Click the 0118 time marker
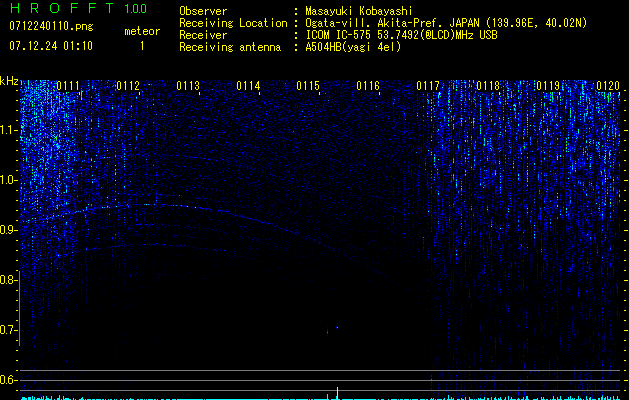Screen dimensions: 629x400 click(488, 86)
